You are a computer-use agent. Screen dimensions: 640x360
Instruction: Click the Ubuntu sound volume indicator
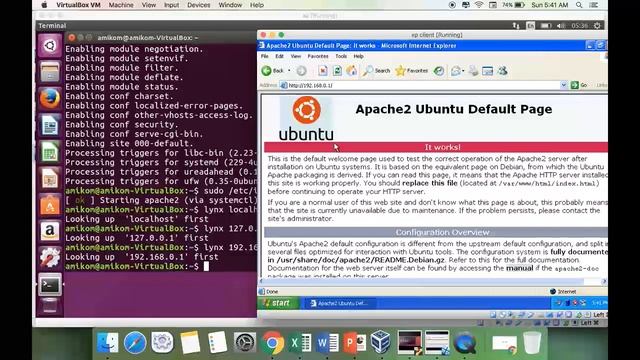click(561, 25)
